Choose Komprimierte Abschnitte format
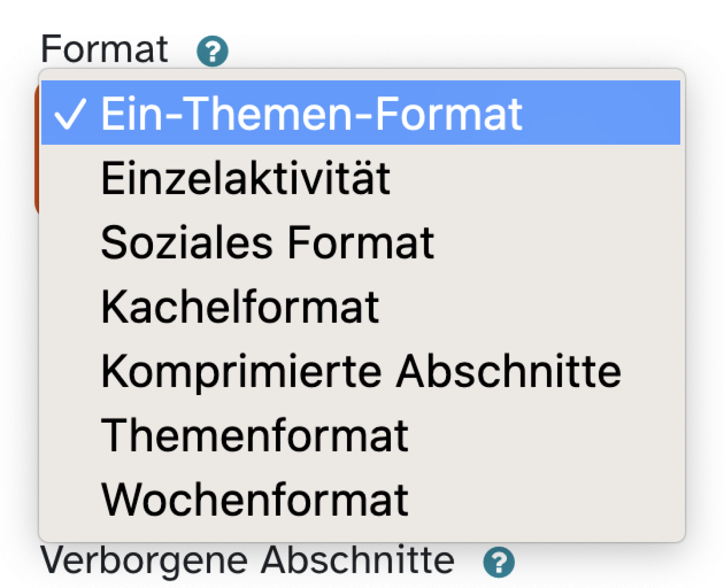The image size is (724, 588). point(360,371)
